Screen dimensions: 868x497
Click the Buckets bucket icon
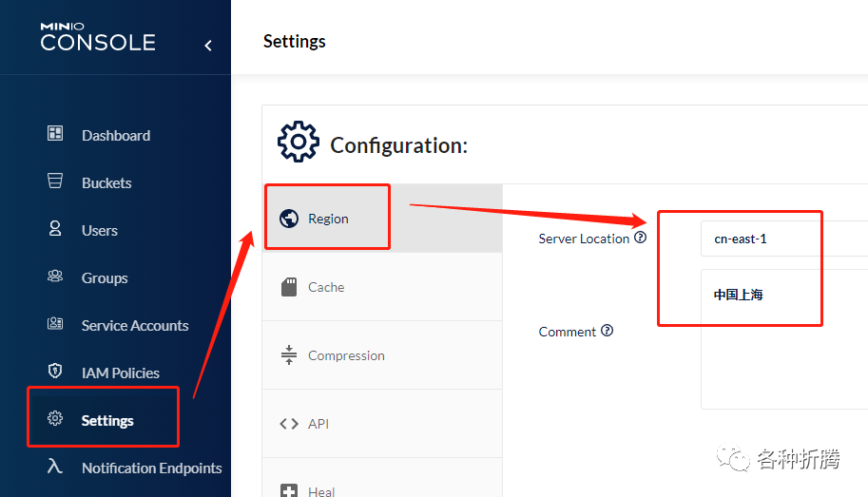coord(55,182)
